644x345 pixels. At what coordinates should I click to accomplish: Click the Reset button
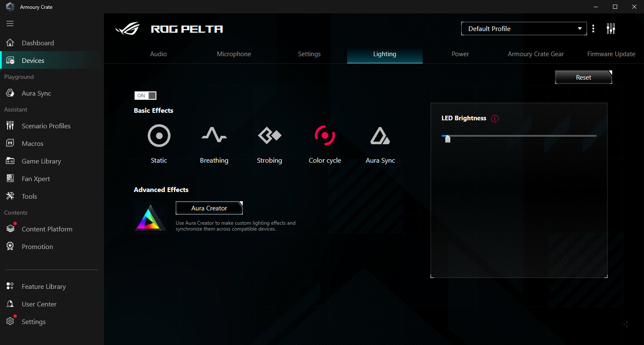point(584,77)
